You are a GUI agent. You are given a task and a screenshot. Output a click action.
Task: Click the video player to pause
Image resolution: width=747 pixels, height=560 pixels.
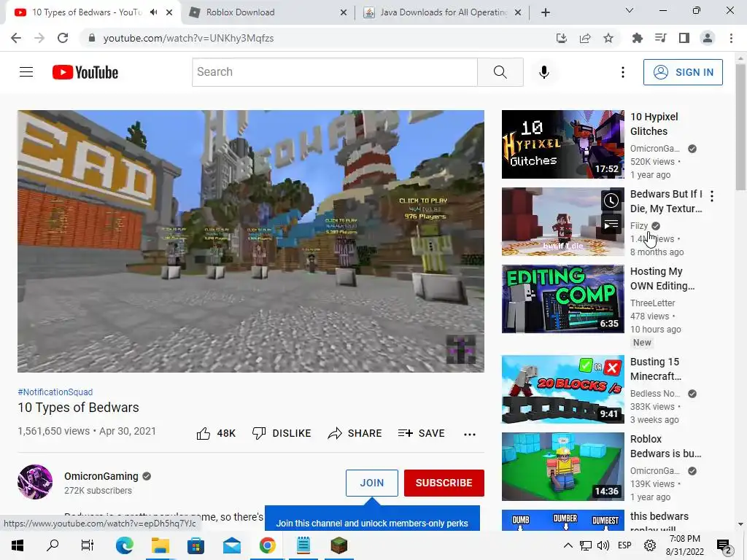click(251, 241)
